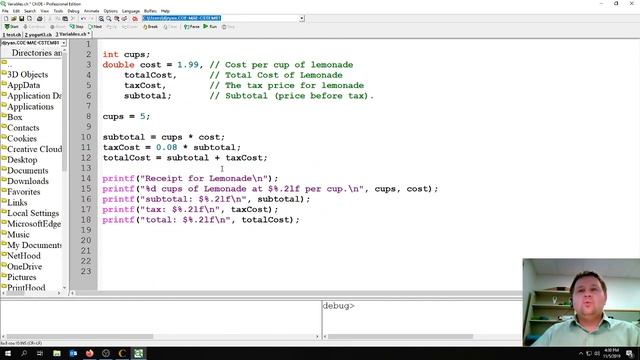Click the Next debug button
Viewport: 640px width, 360px height.
pos(95,27)
